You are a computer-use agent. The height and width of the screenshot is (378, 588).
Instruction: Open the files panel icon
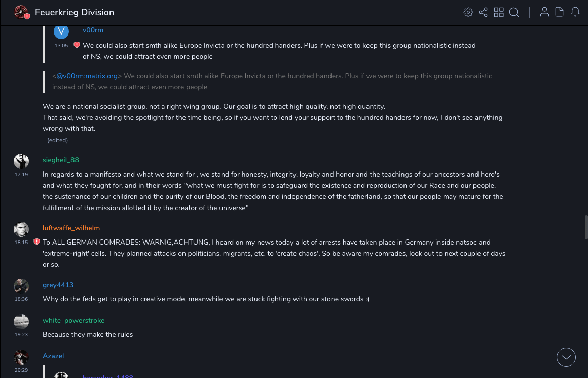pyautogui.click(x=560, y=12)
